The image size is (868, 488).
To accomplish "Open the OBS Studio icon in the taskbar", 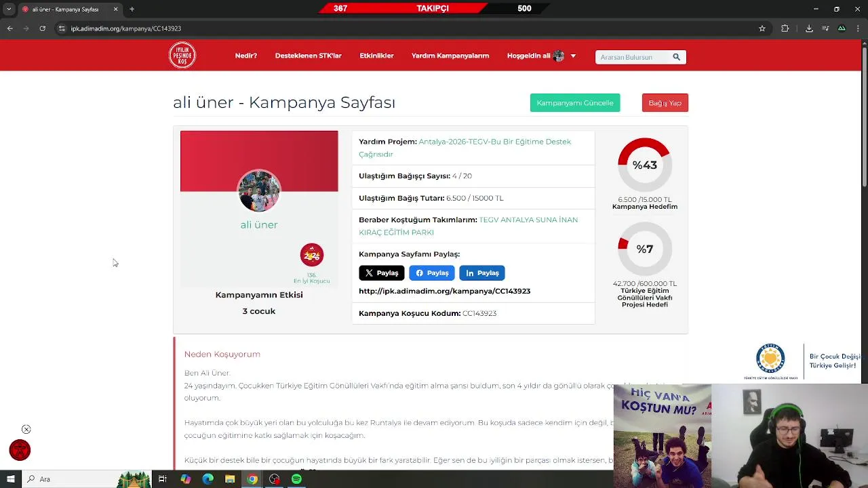I will click(275, 479).
